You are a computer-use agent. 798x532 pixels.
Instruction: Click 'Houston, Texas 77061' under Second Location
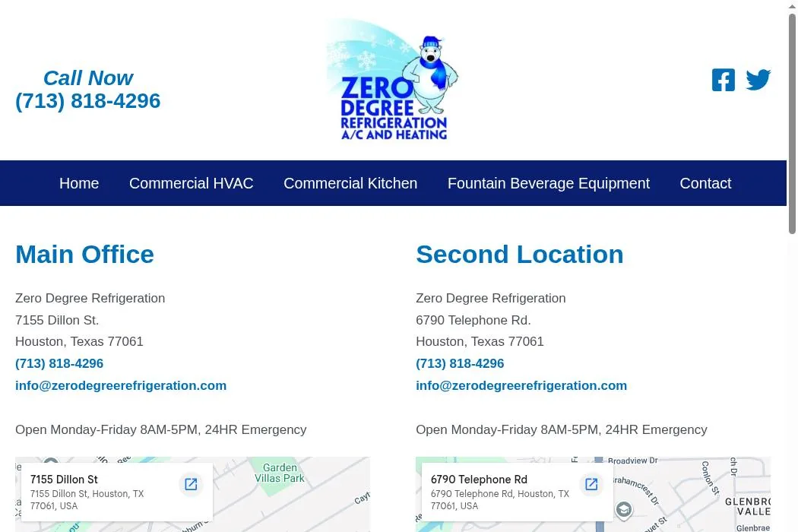[x=480, y=341]
